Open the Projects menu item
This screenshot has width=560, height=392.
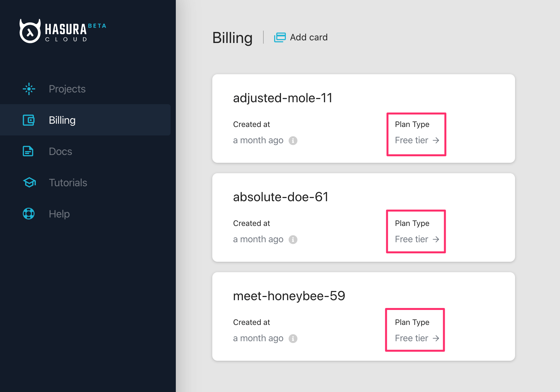(67, 89)
